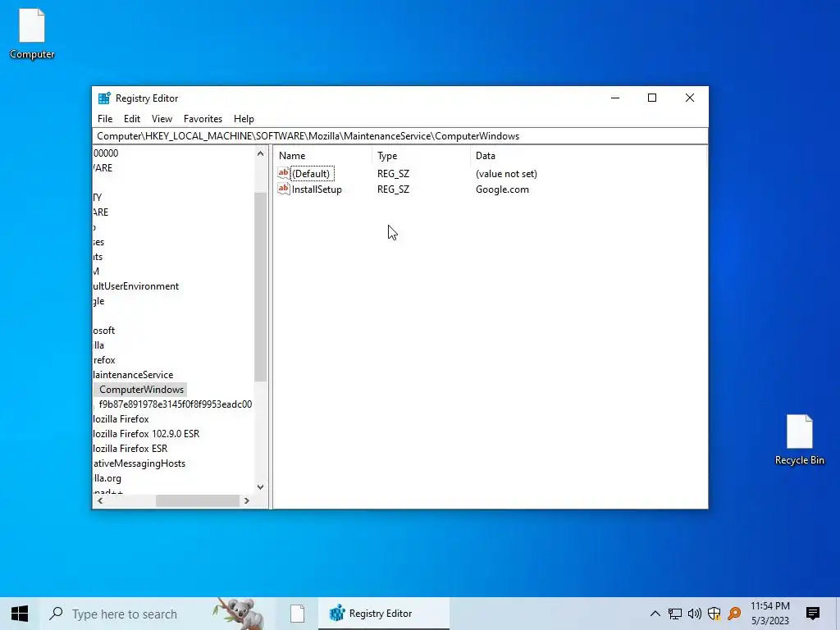Image resolution: width=840 pixels, height=630 pixels.
Task: Click the (Default) value name
Action: pos(311,174)
